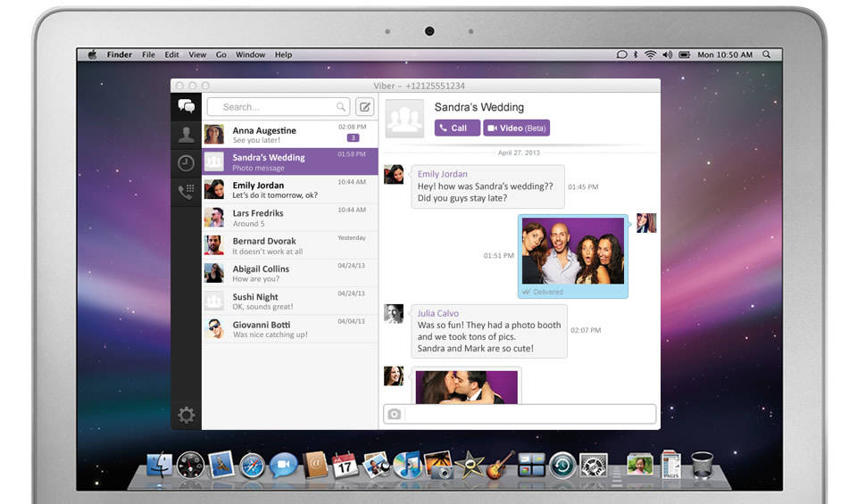Open the Go menu
Image resolution: width=857 pixels, height=504 pixels.
(220, 54)
